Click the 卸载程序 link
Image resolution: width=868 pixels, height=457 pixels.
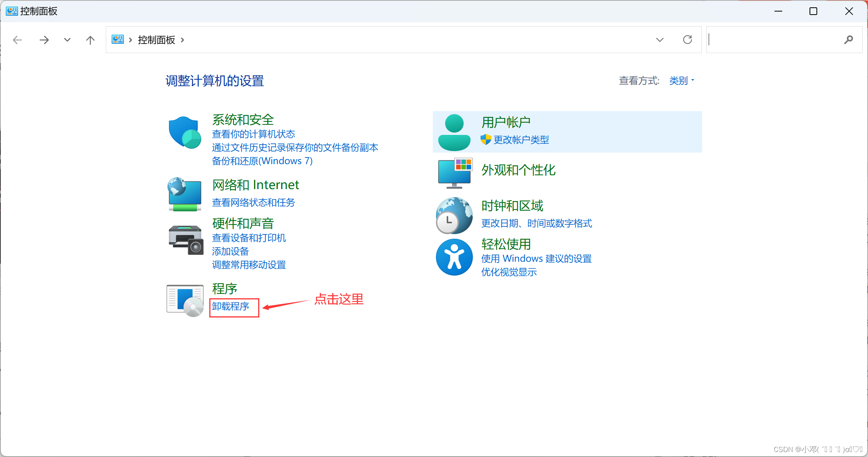[230, 306]
